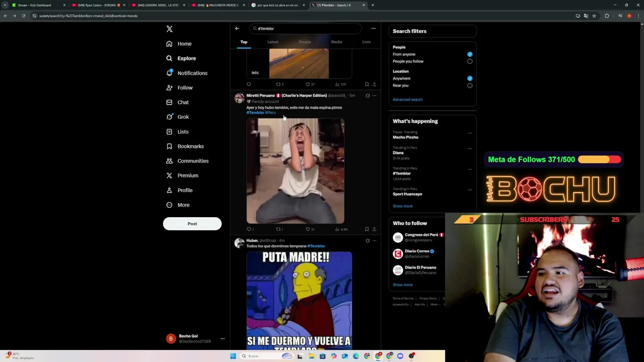Screen dimensions: 644x362
Task: Click Grok icon on Huber post
Action: [367, 241]
